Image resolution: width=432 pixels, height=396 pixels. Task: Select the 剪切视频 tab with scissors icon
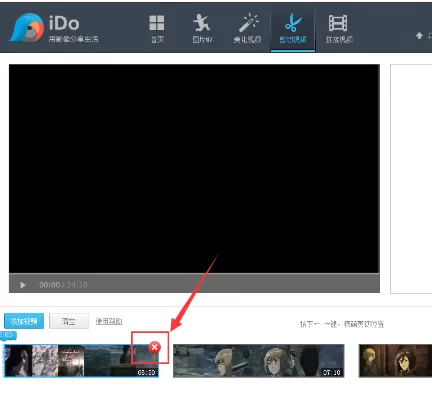[293, 29]
